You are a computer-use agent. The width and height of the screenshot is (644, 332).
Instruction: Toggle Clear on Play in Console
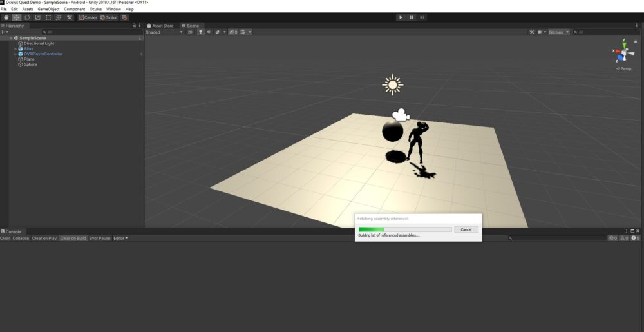(44, 238)
